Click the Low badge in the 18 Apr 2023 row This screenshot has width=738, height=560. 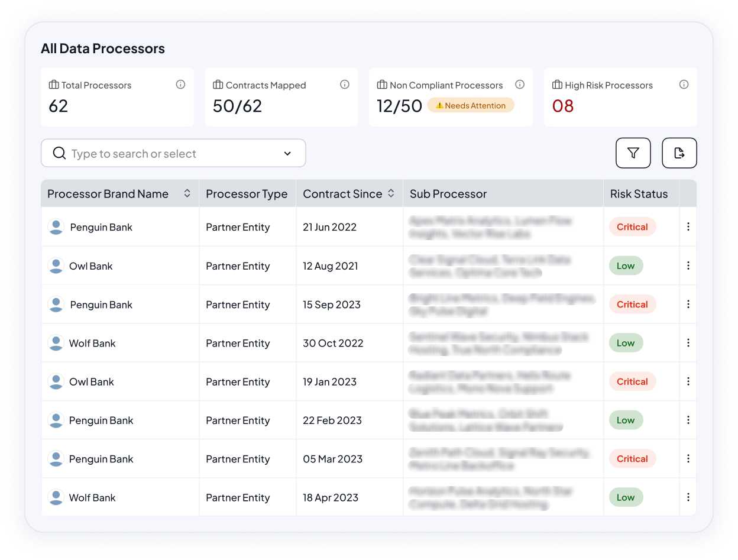[626, 497]
